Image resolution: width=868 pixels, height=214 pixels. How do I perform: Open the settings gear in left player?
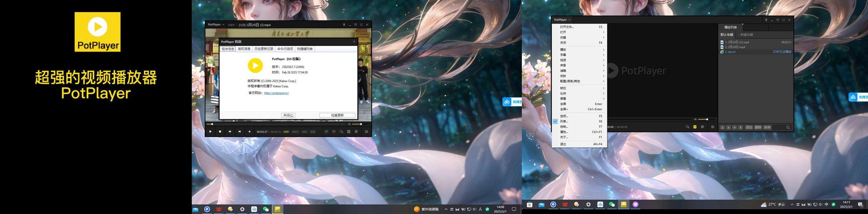[x=356, y=132]
